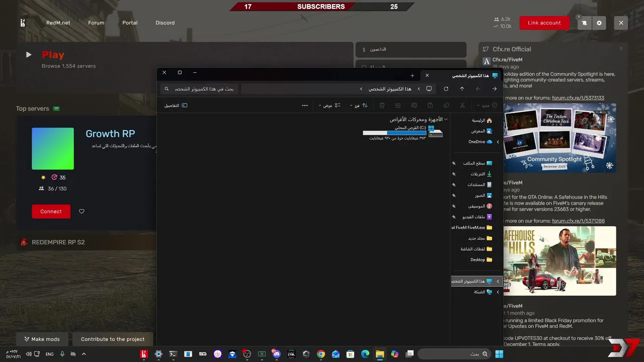The image size is (644, 362).
Task: Expand the OneDrive tree node chevron
Action: 498,142
